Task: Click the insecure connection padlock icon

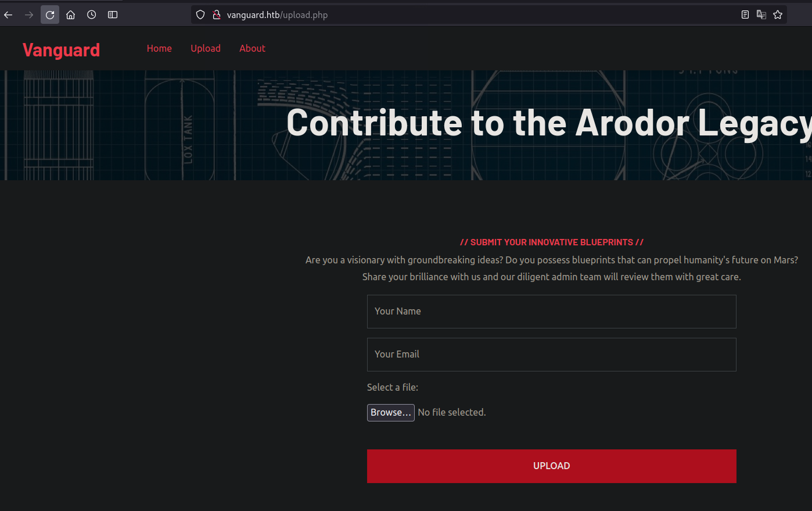Action: (217, 15)
